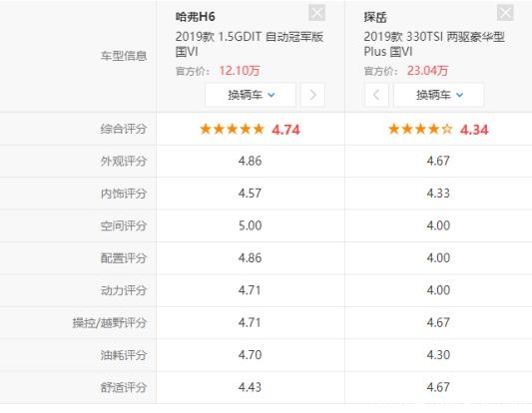Select the 综合评分 row label
The width and height of the screenshot is (532, 413).
coord(124,129)
